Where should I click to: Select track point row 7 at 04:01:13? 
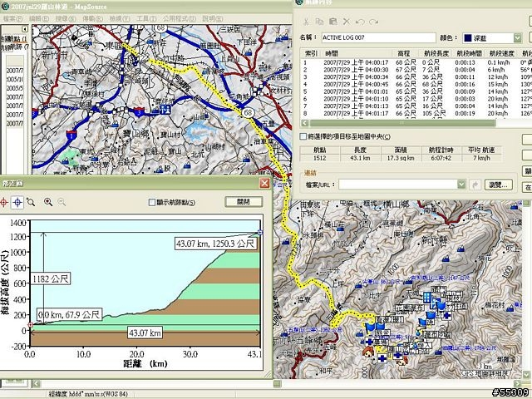416,106
